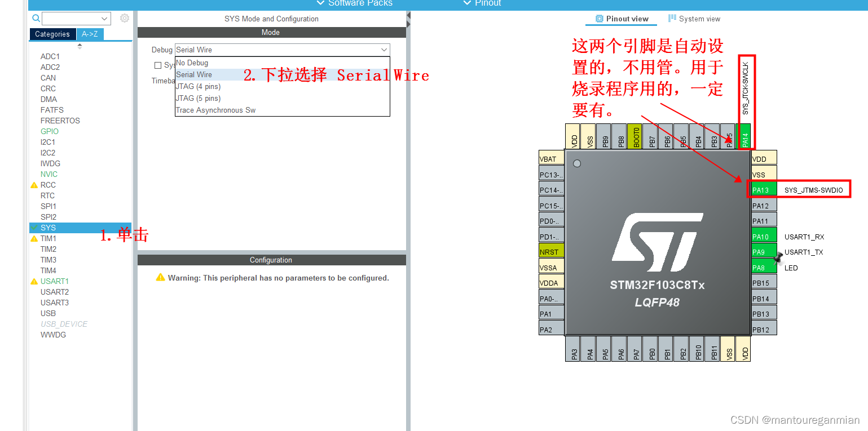Image resolution: width=868 pixels, height=431 pixels.
Task: Select I2C1 peripheral
Action: pyautogui.click(x=48, y=142)
